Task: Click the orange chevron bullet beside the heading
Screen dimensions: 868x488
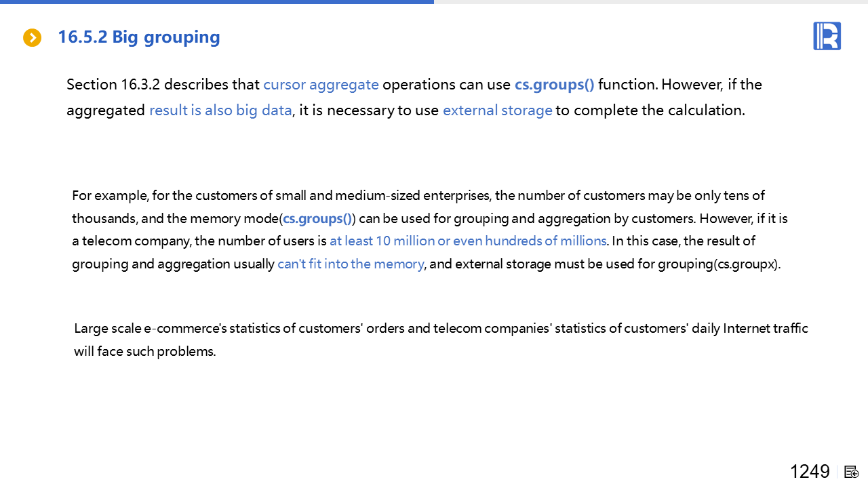Action: click(x=32, y=38)
